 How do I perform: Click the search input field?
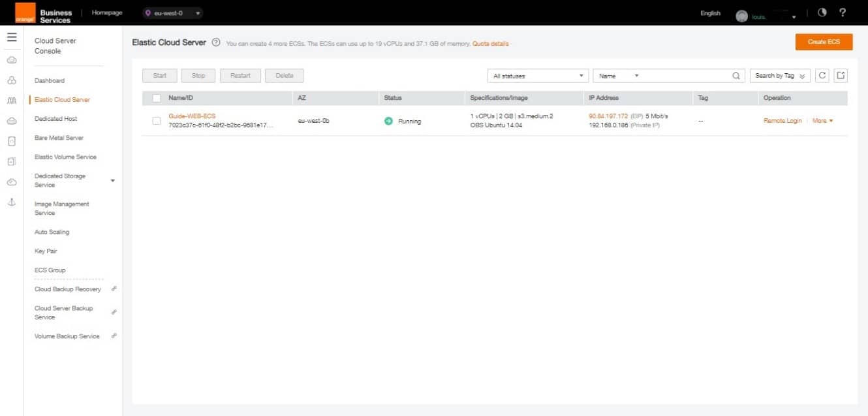pos(685,76)
